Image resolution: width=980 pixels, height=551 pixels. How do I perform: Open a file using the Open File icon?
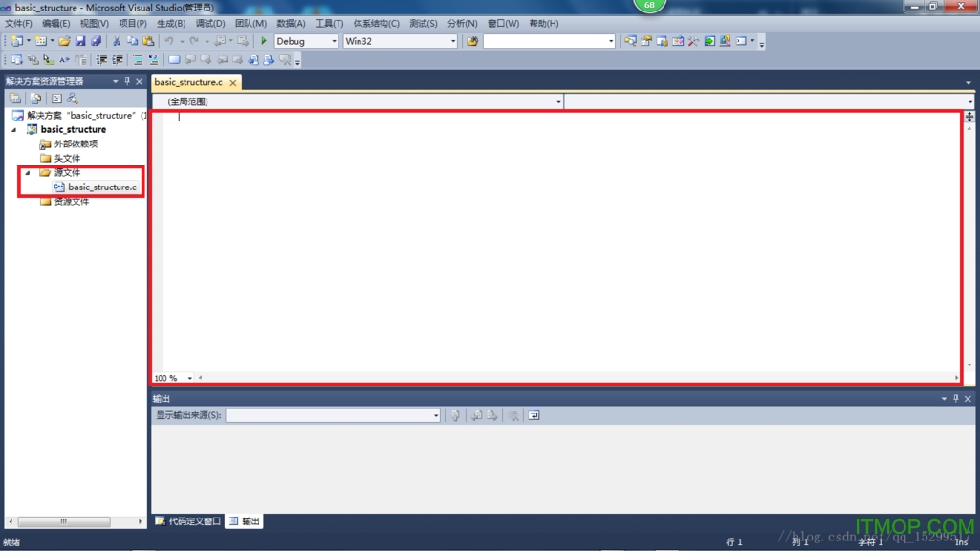click(x=62, y=41)
